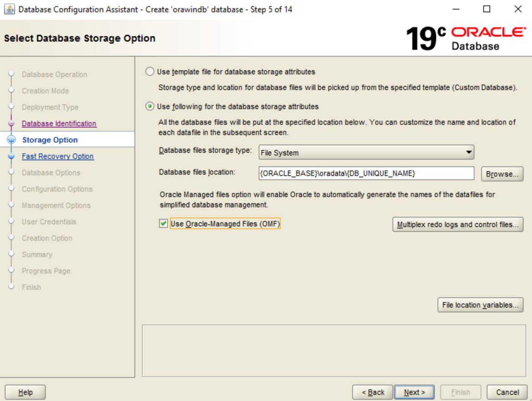Screen dimensions: 532x401
Task: Open the File location variables dialog
Action: 481,305
